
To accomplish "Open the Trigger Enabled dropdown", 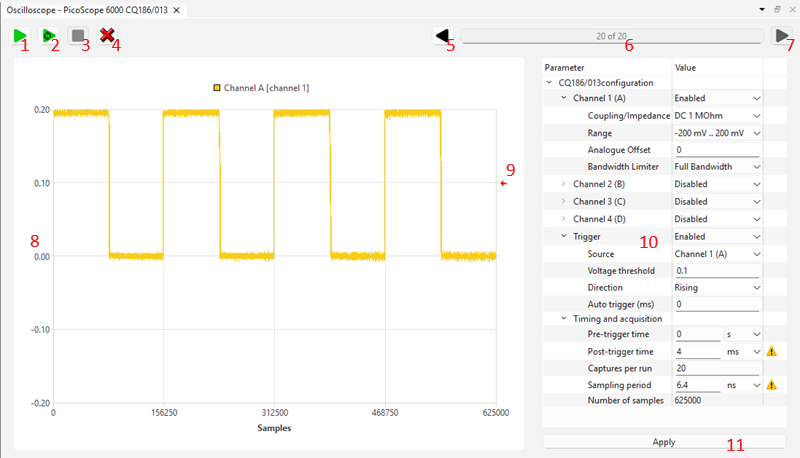I will [716, 236].
